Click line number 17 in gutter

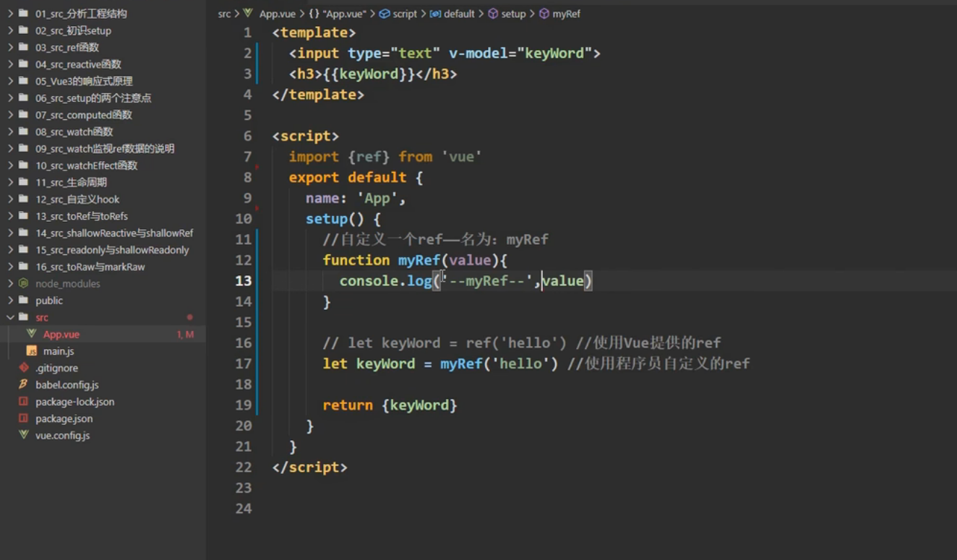click(x=244, y=363)
